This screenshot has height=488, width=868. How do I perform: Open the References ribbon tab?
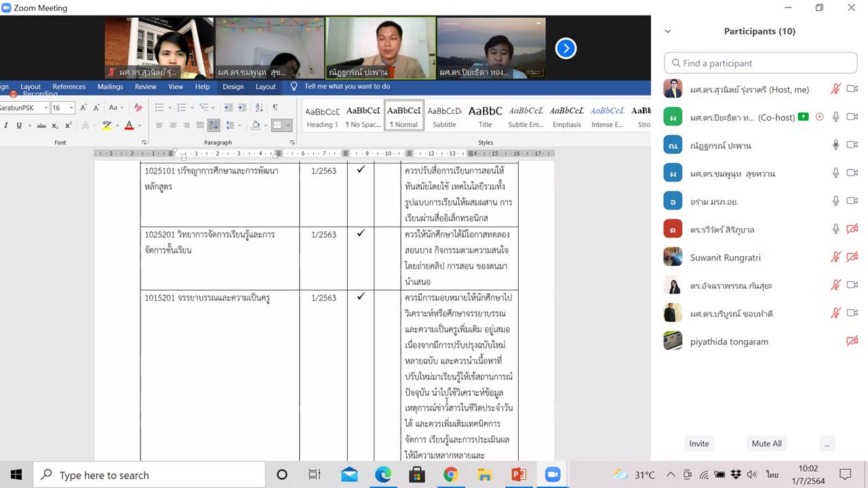69,87
